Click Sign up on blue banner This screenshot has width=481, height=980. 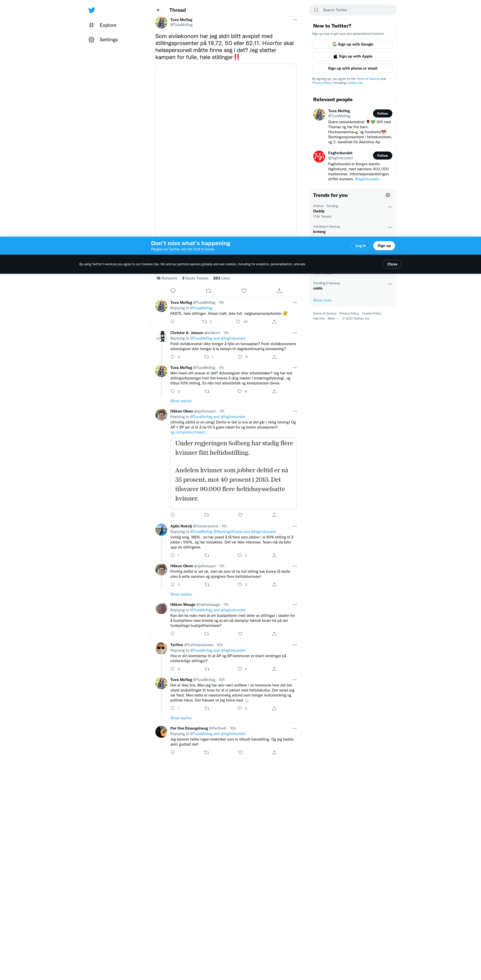pos(384,246)
